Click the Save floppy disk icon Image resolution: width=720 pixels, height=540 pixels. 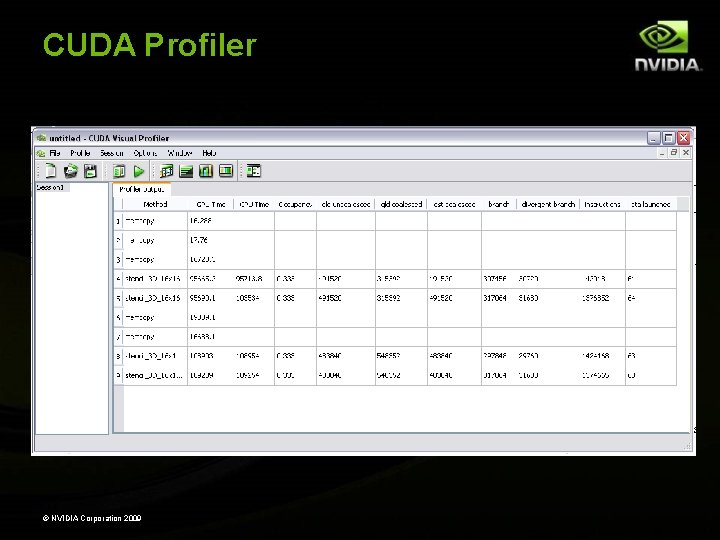click(x=90, y=171)
